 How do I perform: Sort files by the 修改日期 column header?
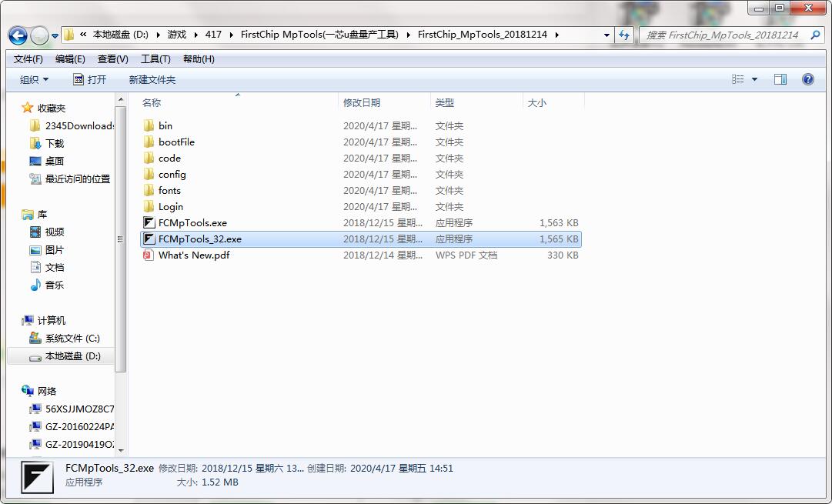point(362,102)
